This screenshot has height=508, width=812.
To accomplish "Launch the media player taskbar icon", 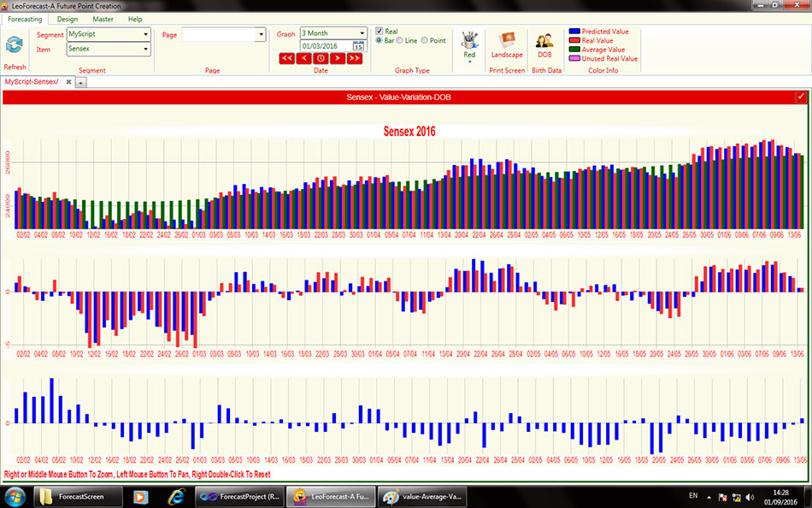I will coord(140,497).
